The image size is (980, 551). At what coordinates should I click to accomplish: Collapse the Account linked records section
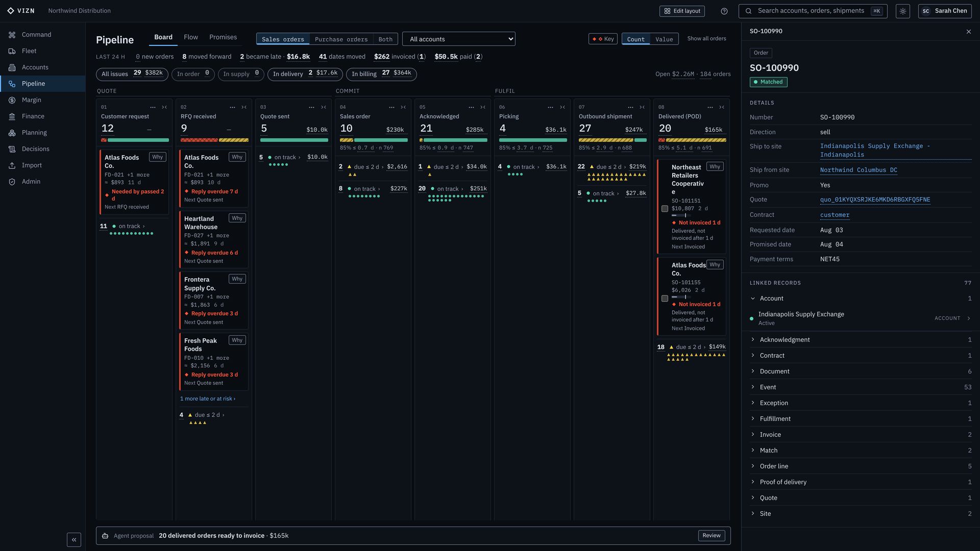pos(861,298)
